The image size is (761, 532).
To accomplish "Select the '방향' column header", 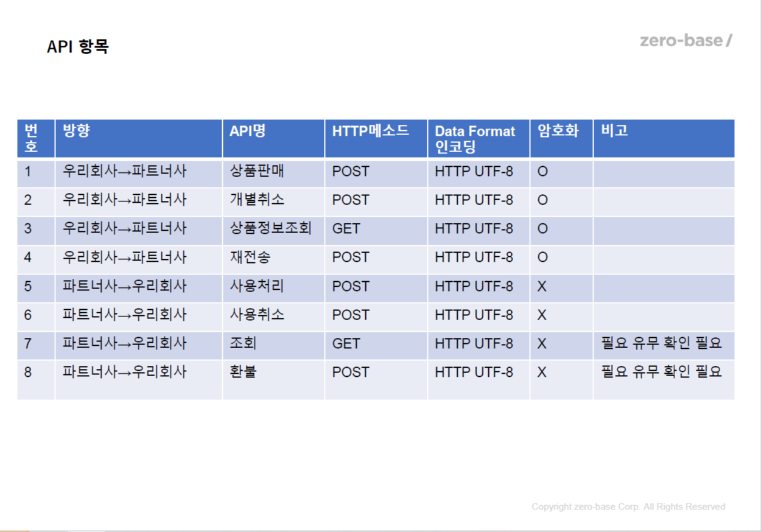I will click(x=139, y=139).
